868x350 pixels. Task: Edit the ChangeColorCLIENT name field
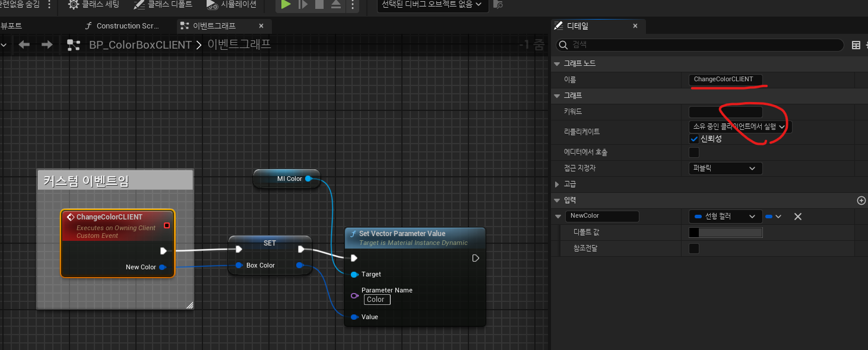[x=726, y=79]
